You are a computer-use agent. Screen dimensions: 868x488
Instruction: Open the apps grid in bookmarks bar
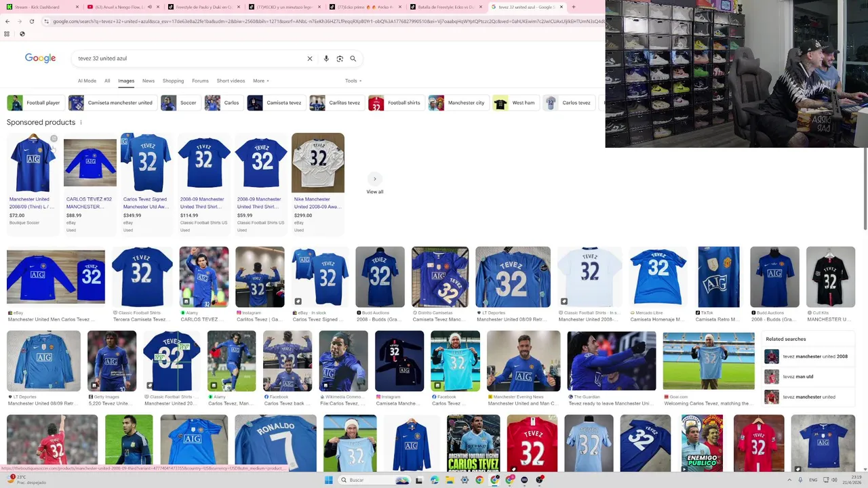coord(7,34)
